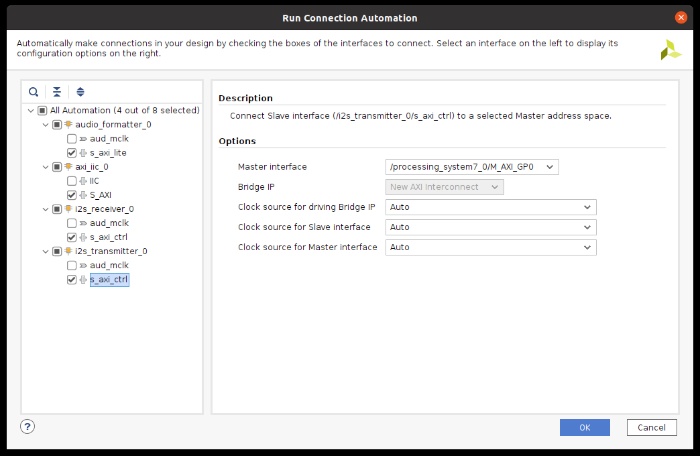
Task: Open Clock source for driving Bridge IP dropdown
Action: (491, 207)
